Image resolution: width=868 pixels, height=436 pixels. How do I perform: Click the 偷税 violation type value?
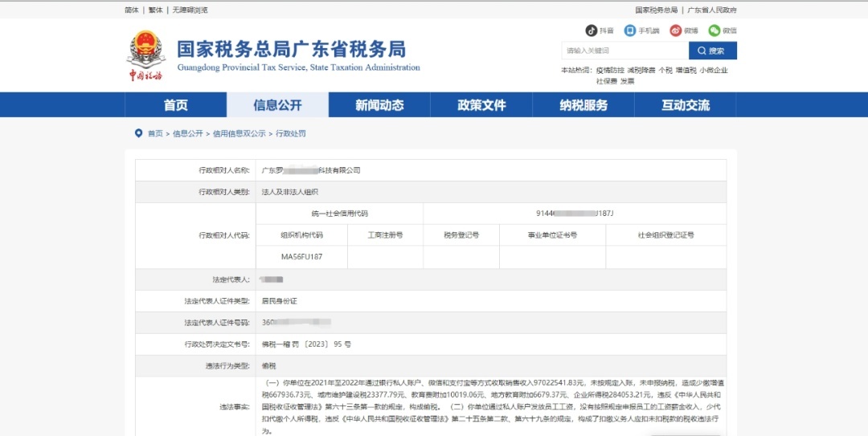268,365
